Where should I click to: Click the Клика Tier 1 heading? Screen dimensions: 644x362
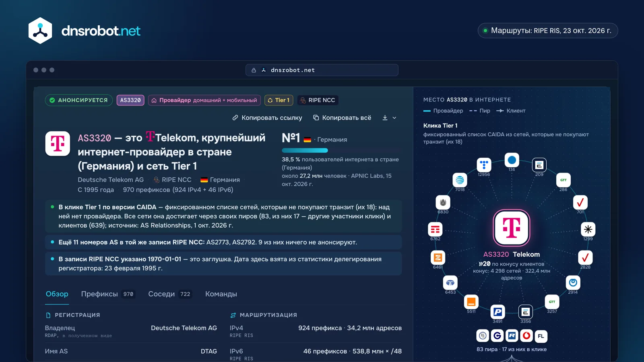point(440,125)
